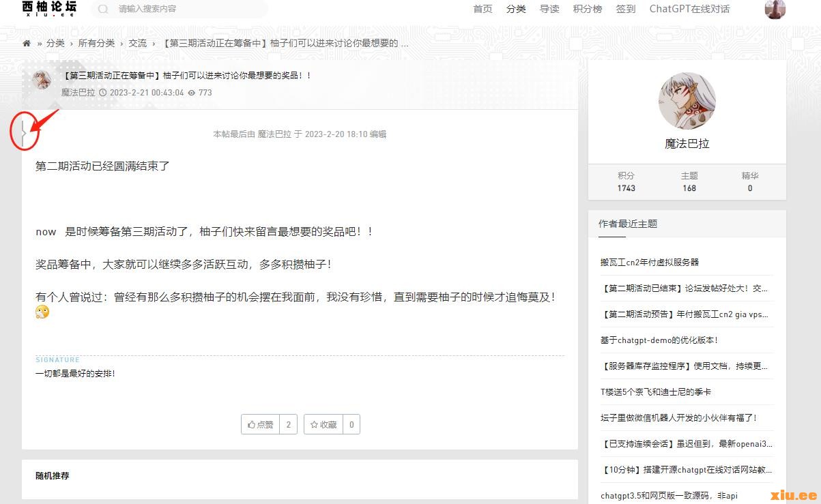The image size is (821, 504).
Task: Open the 签到 check-in page
Action: [625, 9]
